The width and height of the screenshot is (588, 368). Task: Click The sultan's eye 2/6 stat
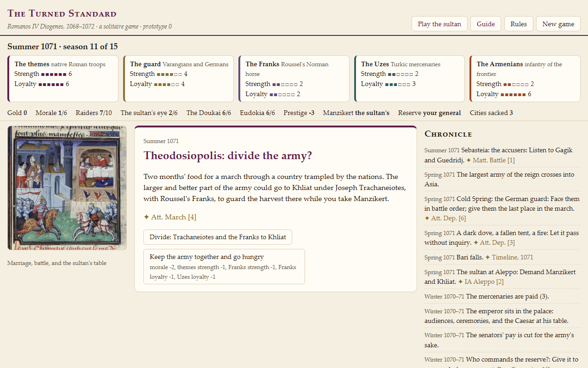(149, 113)
